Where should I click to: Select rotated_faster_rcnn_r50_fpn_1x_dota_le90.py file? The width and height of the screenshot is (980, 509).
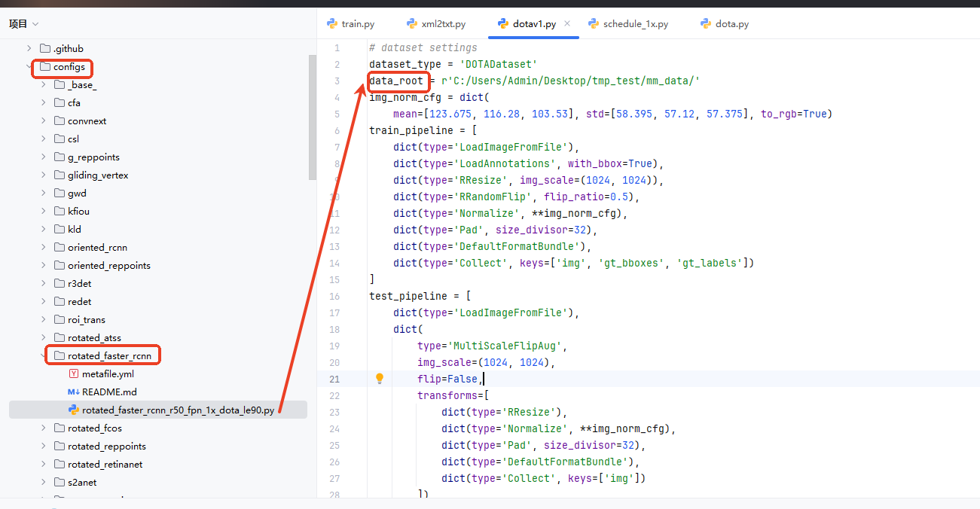pyautogui.click(x=158, y=410)
